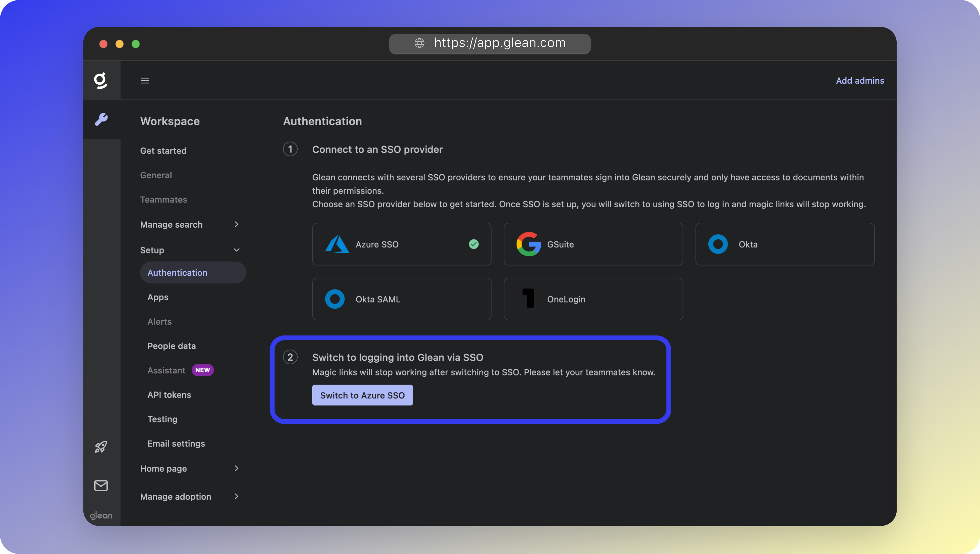Click the Glean logo in the top-left corner
This screenshot has height=554, width=980.
[101, 80]
